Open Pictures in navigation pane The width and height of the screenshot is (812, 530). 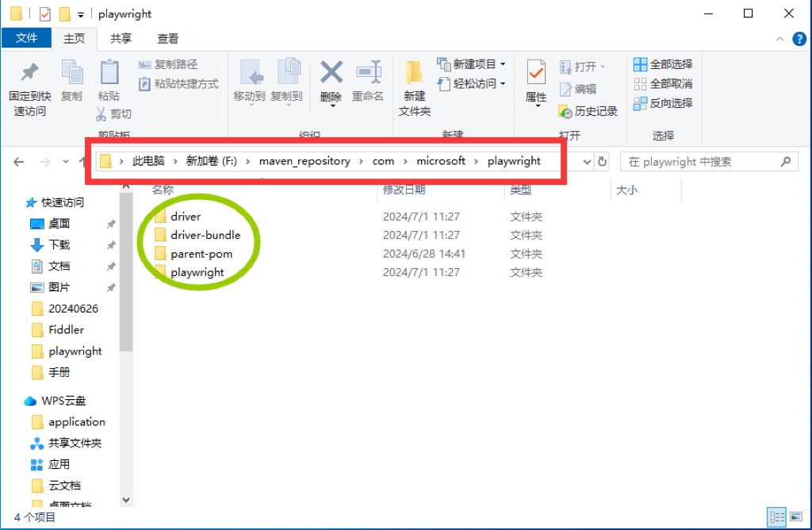[x=50, y=287]
